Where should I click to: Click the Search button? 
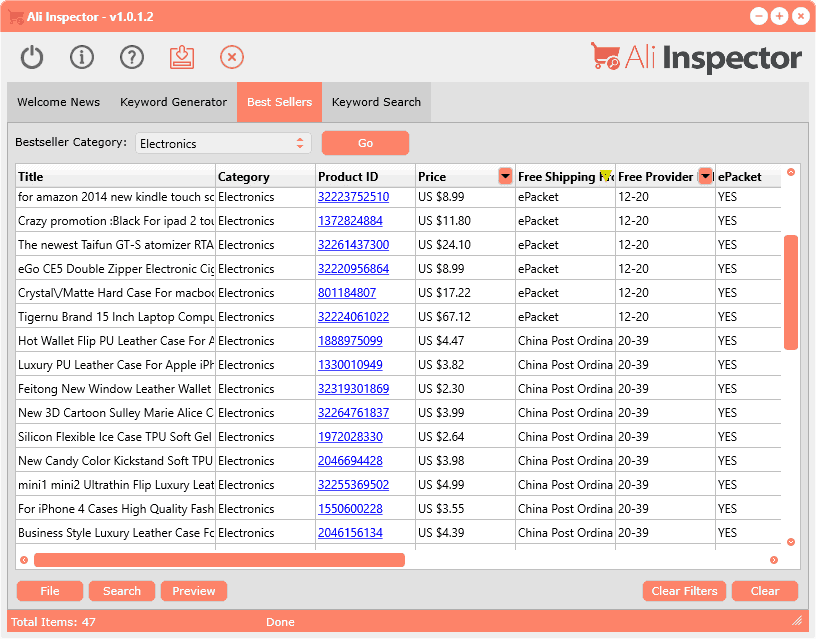click(122, 591)
